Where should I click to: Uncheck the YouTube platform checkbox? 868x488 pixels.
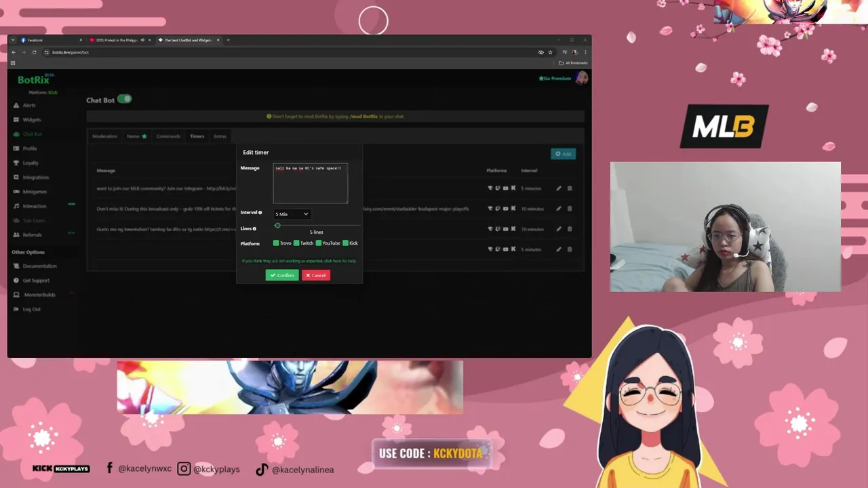(x=319, y=243)
